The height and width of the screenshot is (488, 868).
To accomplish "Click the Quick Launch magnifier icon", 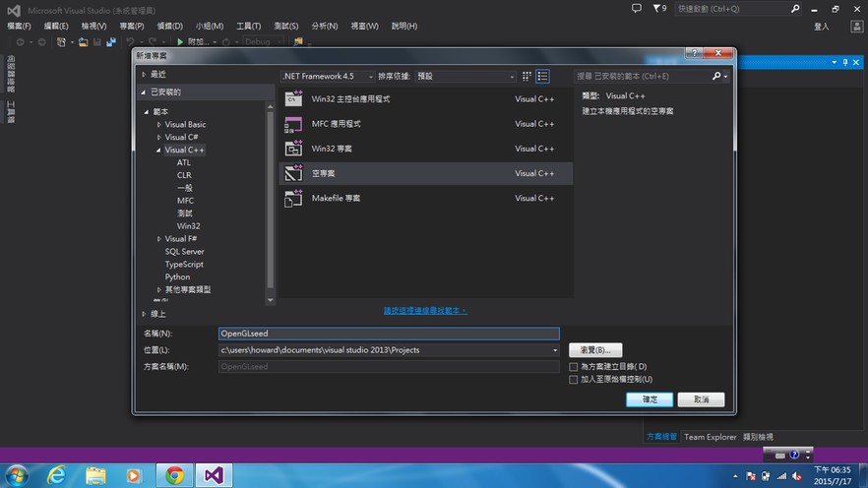I will (795, 8).
